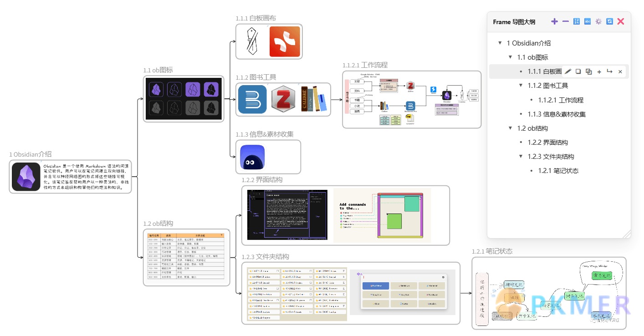Image resolution: width=644 pixels, height=336 pixels.
Task: Select outline row 1.2.1 笔记状态
Action: pos(558,171)
